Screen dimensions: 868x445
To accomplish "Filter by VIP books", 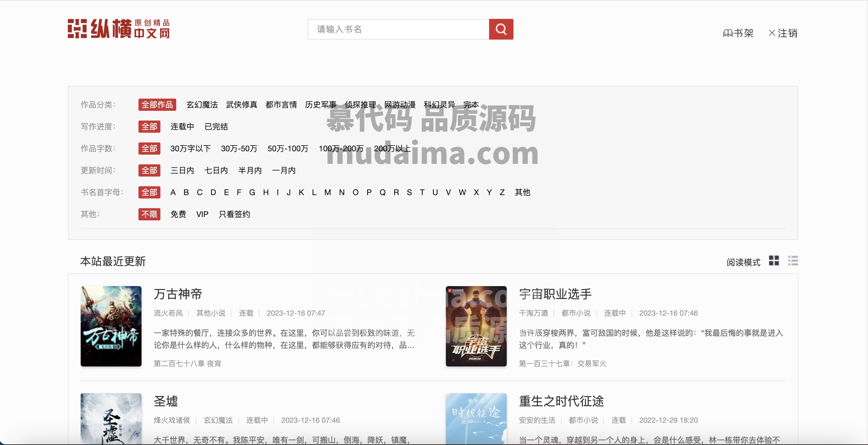I will 202,214.
